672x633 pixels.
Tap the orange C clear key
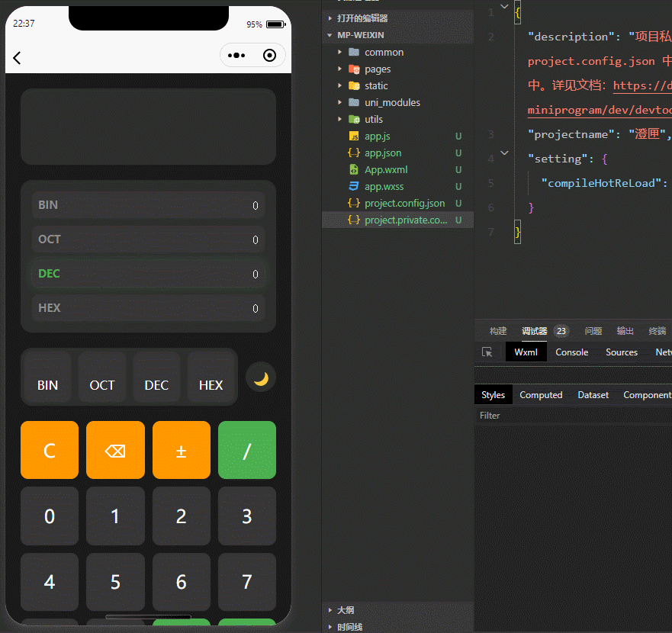tap(50, 450)
